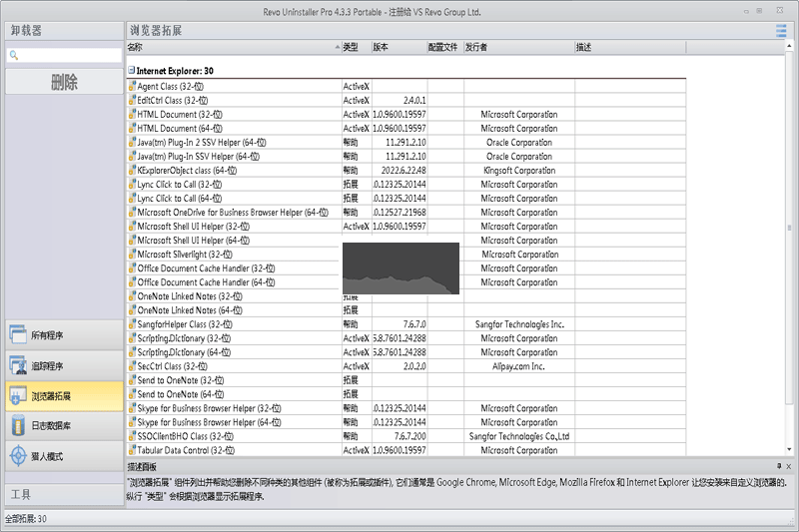Select the HTML Document (32-位) row

point(406,114)
